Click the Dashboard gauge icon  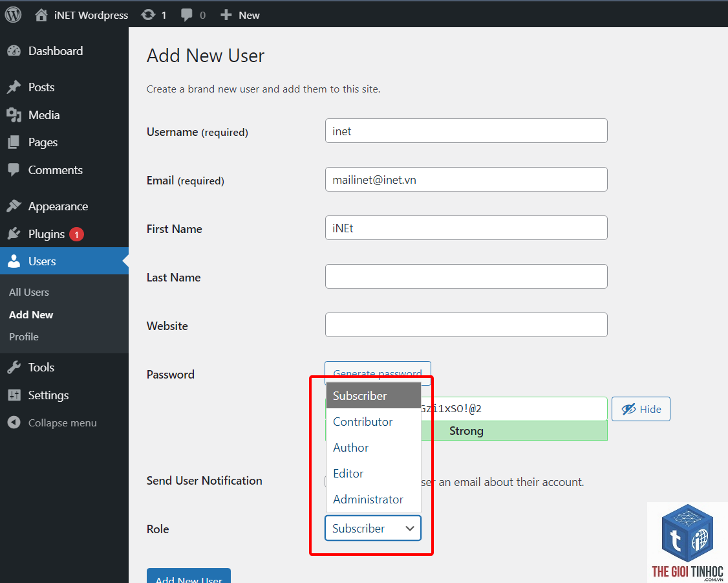[14, 51]
